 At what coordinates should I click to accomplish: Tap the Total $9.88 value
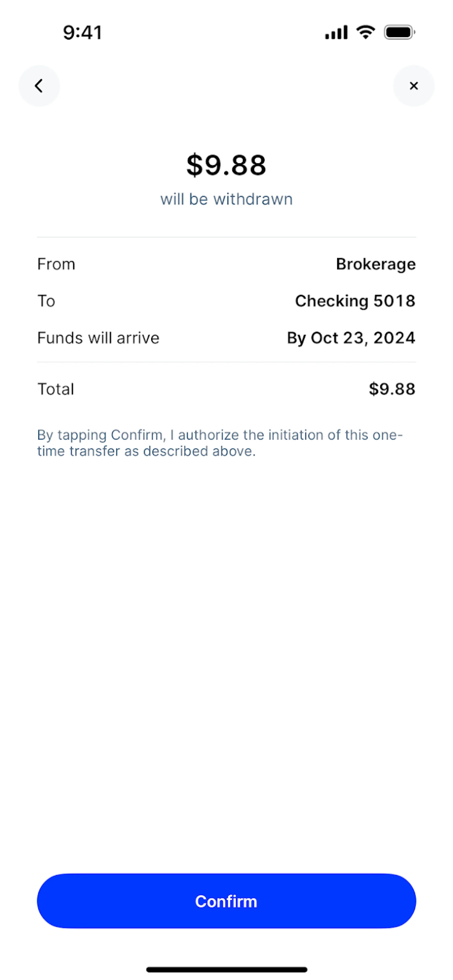[x=392, y=389]
